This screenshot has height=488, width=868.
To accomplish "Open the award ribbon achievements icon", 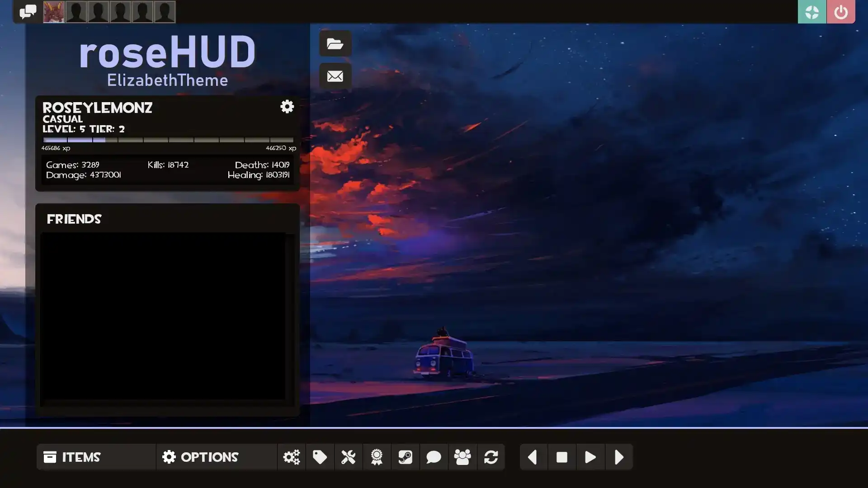I will pyautogui.click(x=377, y=457).
